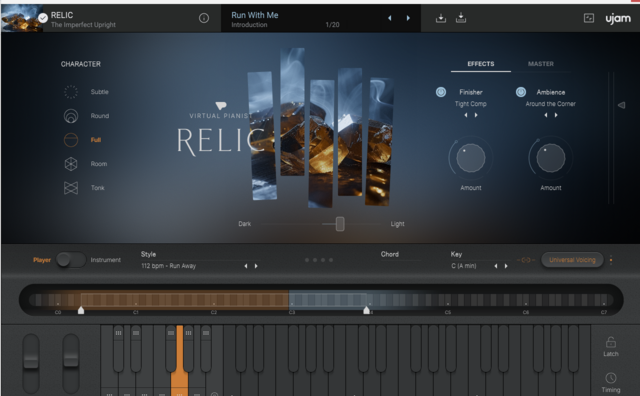Click the second modulation wheel
The height and width of the screenshot is (396, 640).
pos(71,363)
